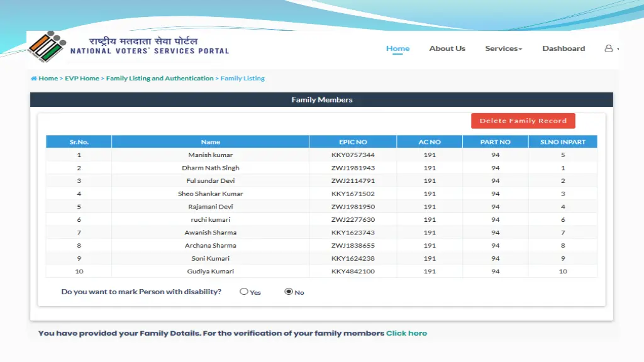Viewport: 644px width, 362px height.
Task: Click the PART NO column header
Action: tap(496, 142)
